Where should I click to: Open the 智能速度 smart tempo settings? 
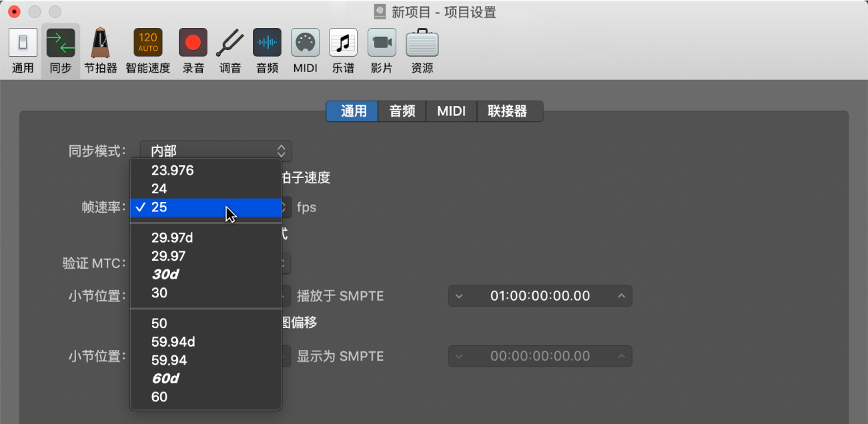148,51
